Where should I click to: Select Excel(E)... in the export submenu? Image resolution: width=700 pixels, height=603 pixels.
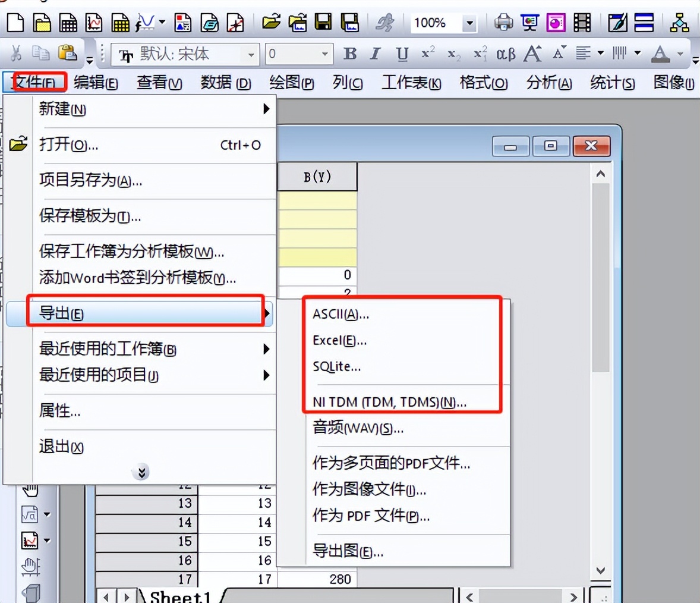pos(339,341)
